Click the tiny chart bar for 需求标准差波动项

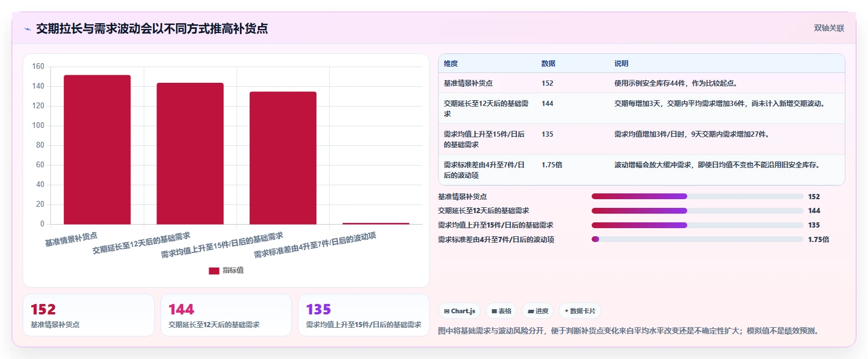[x=376, y=224]
